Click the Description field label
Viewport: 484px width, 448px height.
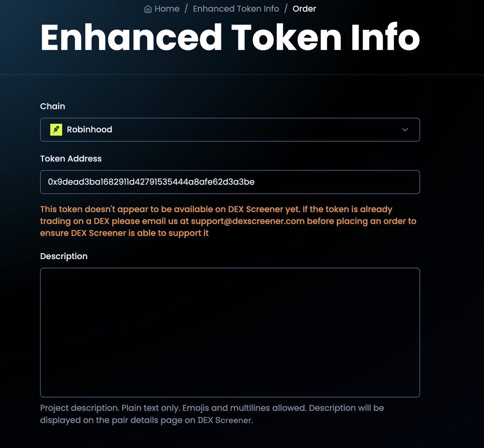tap(64, 256)
